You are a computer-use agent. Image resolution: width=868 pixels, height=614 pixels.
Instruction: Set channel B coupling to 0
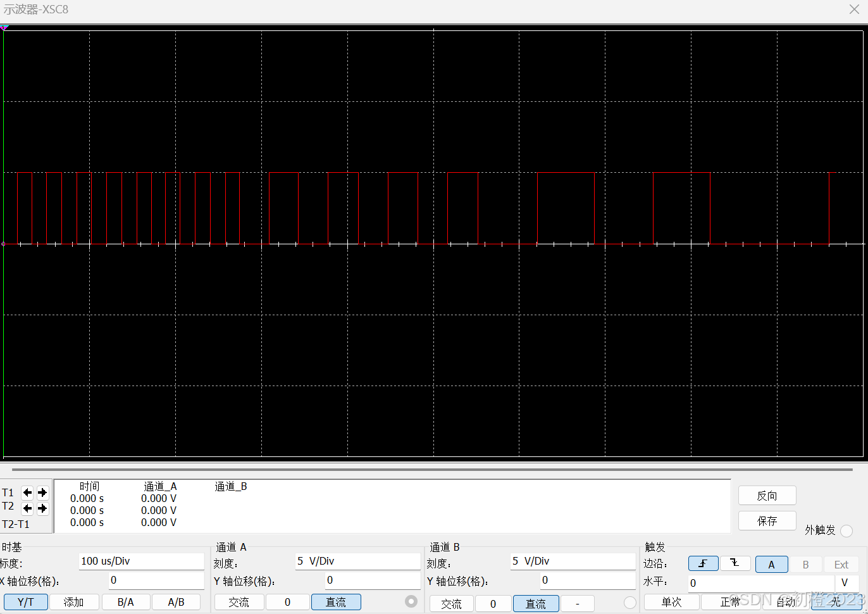click(493, 604)
